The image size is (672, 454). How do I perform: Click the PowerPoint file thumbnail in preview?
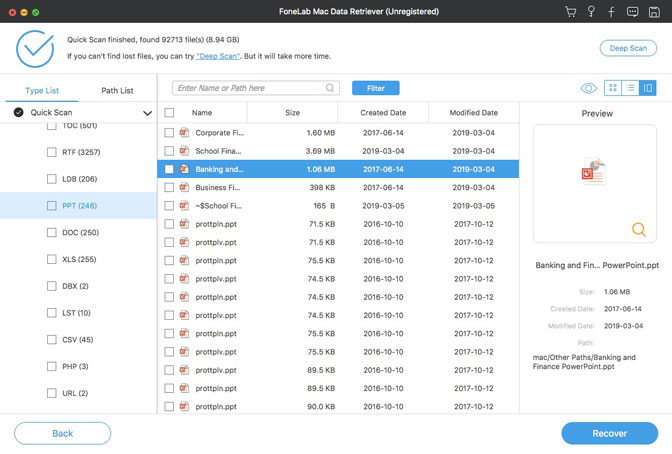pyautogui.click(x=594, y=171)
